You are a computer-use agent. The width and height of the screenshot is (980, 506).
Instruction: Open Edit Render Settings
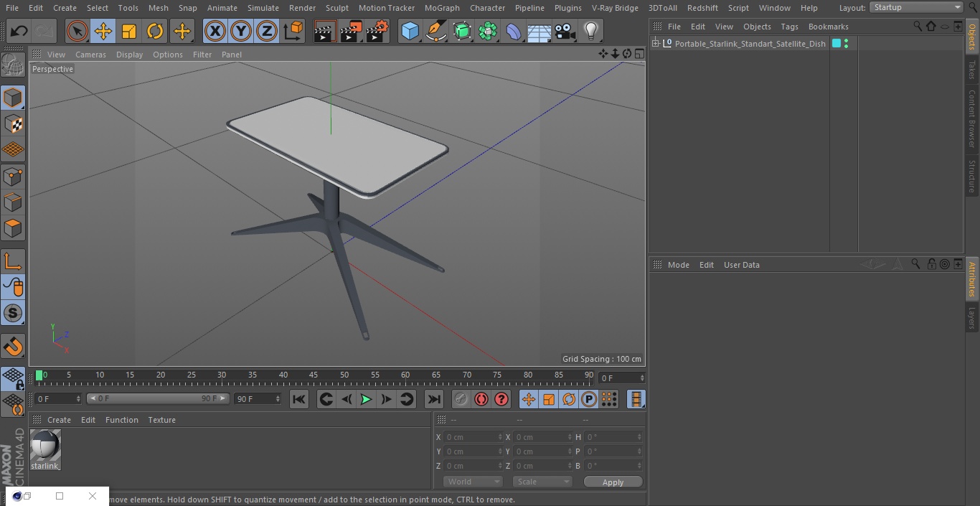[x=377, y=31]
